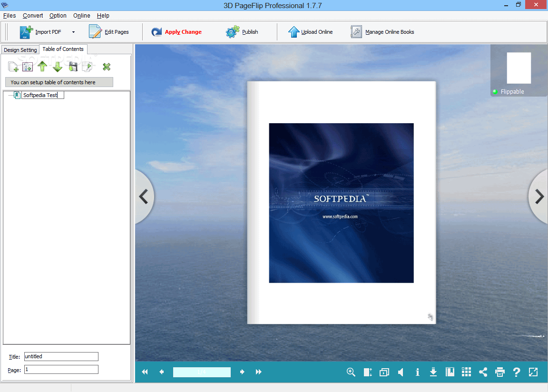
Task: Open the help question mark icon
Action: pos(517,372)
